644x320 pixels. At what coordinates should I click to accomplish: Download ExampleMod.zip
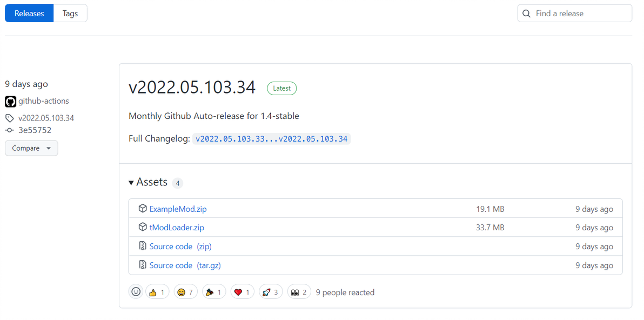pos(178,209)
